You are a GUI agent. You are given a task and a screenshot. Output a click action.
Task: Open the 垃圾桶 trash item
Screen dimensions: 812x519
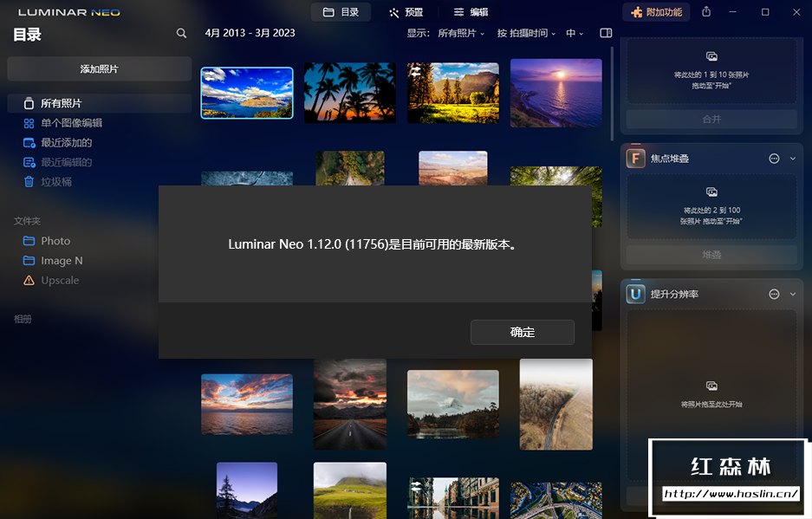pos(48,182)
